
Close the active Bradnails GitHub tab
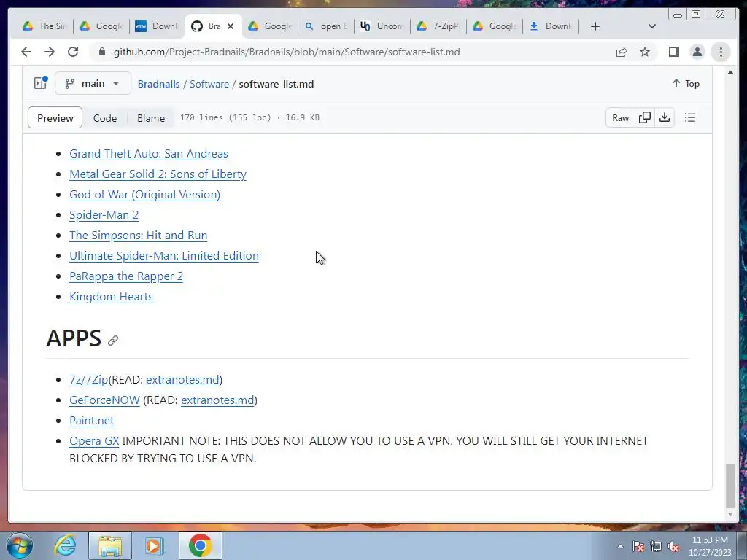tap(231, 26)
